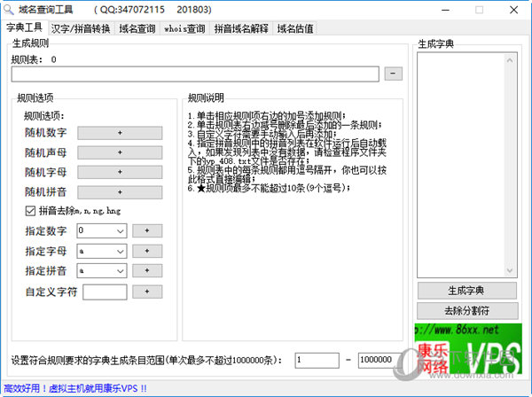Switch to the whois查询 tab
This screenshot has height=397, width=532.
point(184,29)
